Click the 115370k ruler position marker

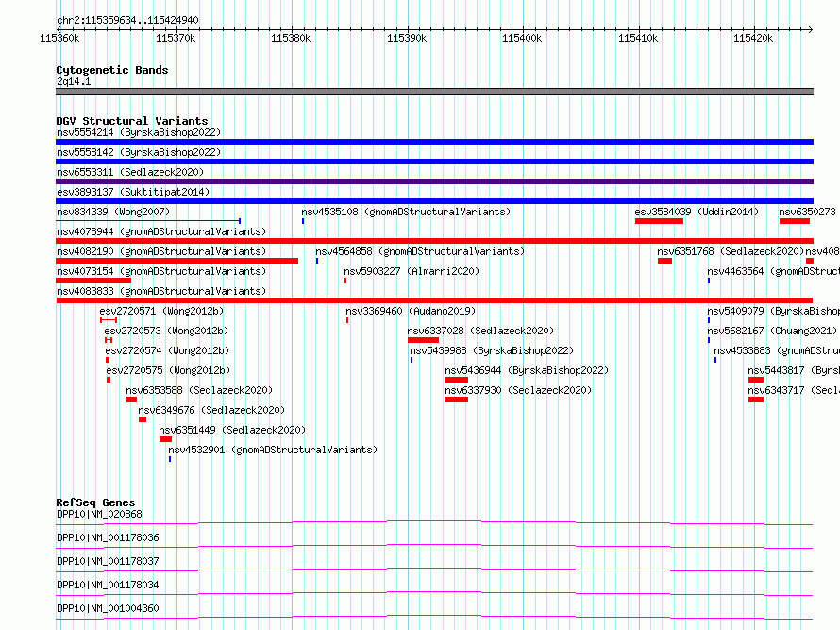click(x=176, y=38)
